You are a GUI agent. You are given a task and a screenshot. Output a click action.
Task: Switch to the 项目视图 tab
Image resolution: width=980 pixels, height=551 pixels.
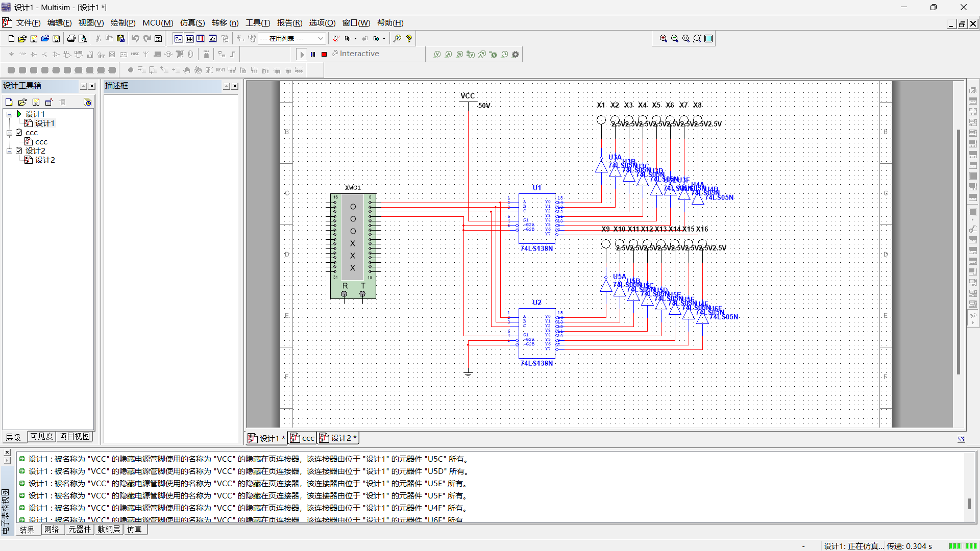[75, 437]
